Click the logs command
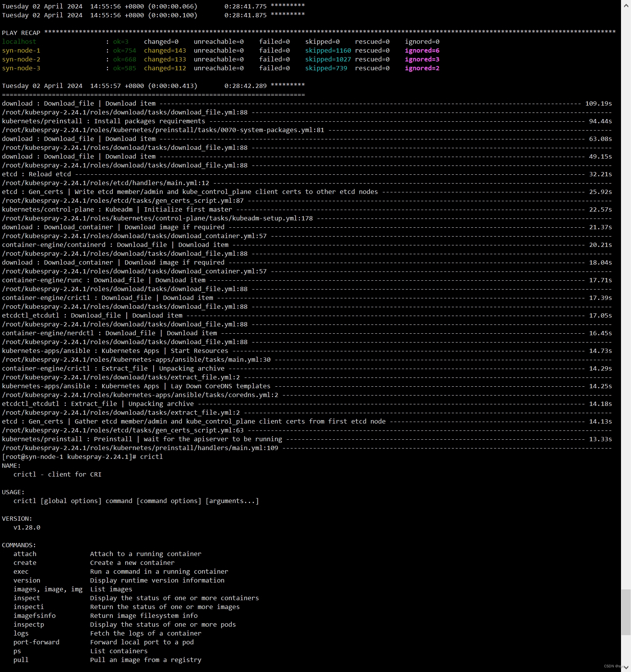The width and height of the screenshot is (631, 672). (21, 633)
